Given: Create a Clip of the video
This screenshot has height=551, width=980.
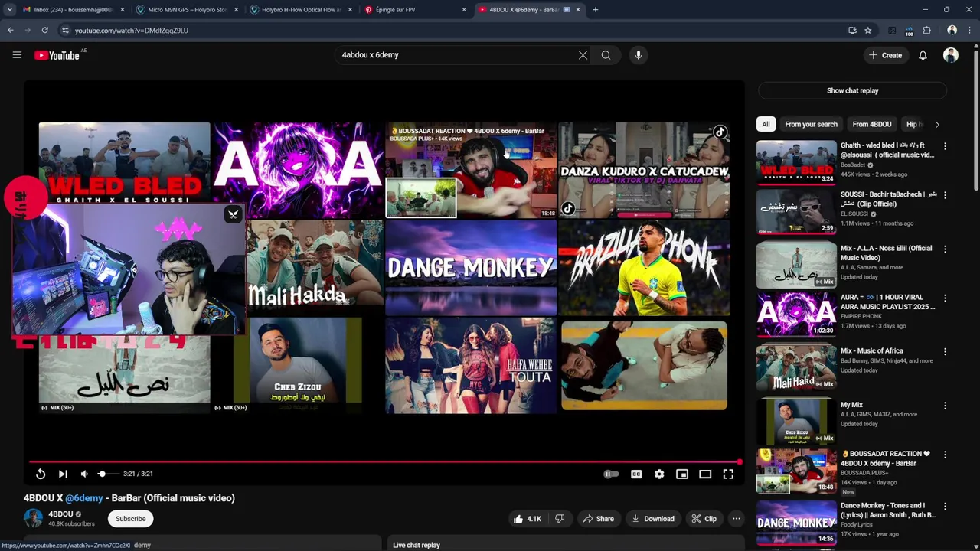Looking at the screenshot, I should point(704,519).
